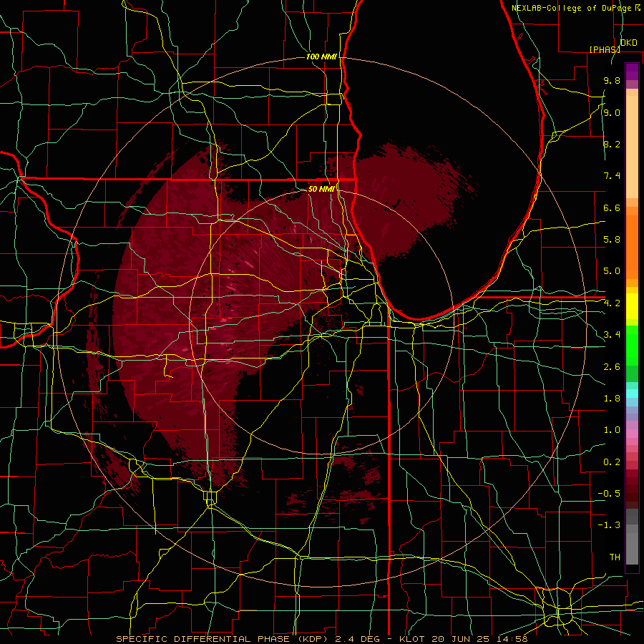The height and width of the screenshot is (644, 644).
Task: Click the -0.5 value on the color scale
Action: (609, 494)
